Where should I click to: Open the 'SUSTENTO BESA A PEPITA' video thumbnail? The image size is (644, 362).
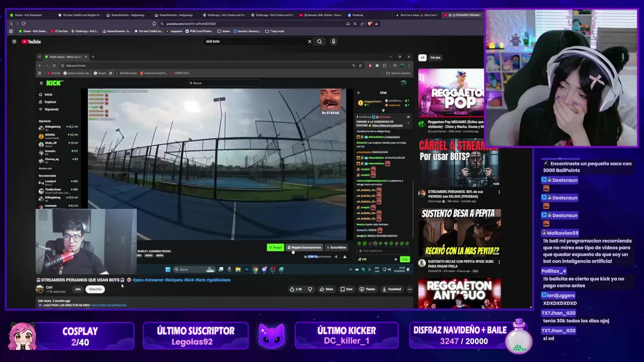pos(459,232)
